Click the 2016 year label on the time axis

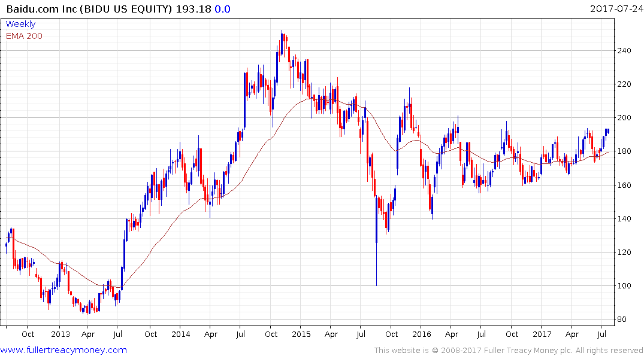[421, 334]
